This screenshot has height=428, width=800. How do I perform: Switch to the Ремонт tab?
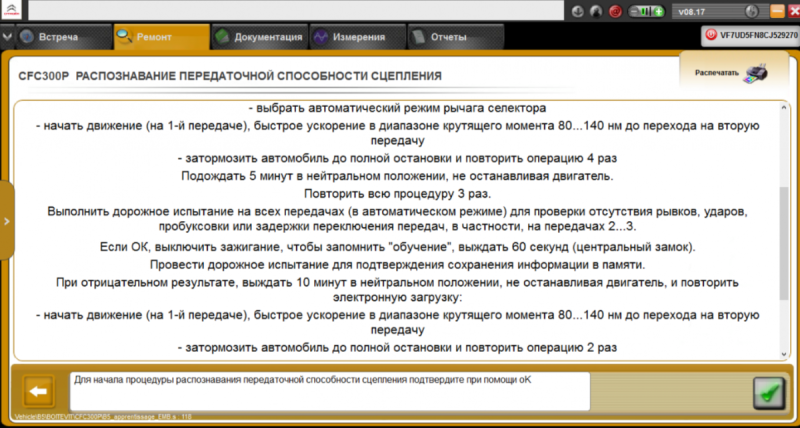161,37
